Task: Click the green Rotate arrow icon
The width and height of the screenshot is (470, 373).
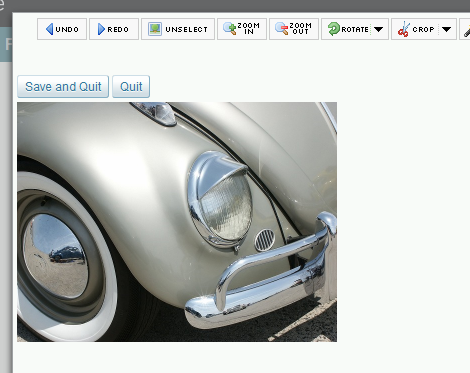Action: click(x=333, y=29)
